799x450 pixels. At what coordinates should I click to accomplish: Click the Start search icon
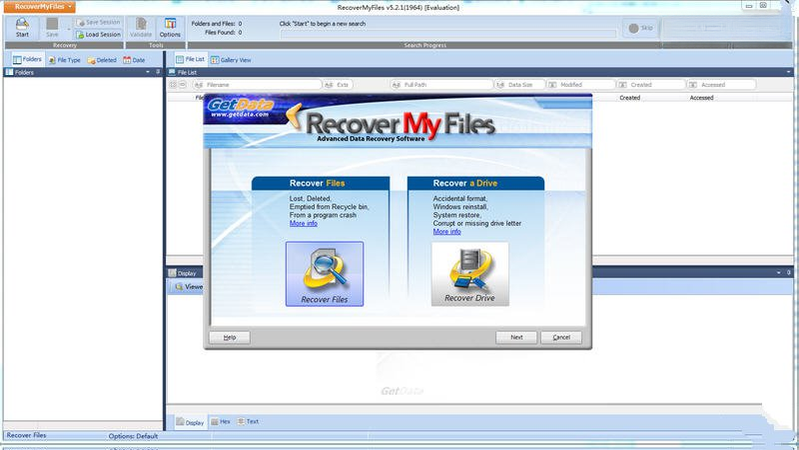pyautogui.click(x=22, y=28)
